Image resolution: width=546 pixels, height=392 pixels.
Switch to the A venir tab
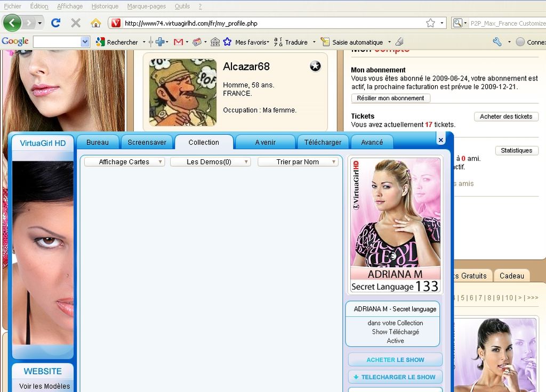(x=265, y=142)
